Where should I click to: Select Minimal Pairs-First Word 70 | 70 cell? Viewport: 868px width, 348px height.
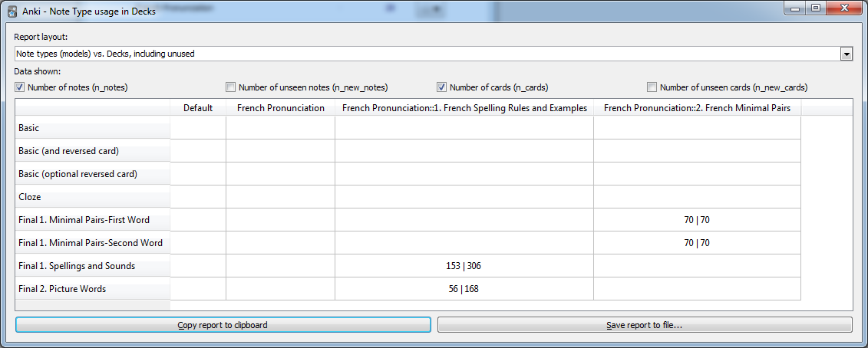pos(697,220)
